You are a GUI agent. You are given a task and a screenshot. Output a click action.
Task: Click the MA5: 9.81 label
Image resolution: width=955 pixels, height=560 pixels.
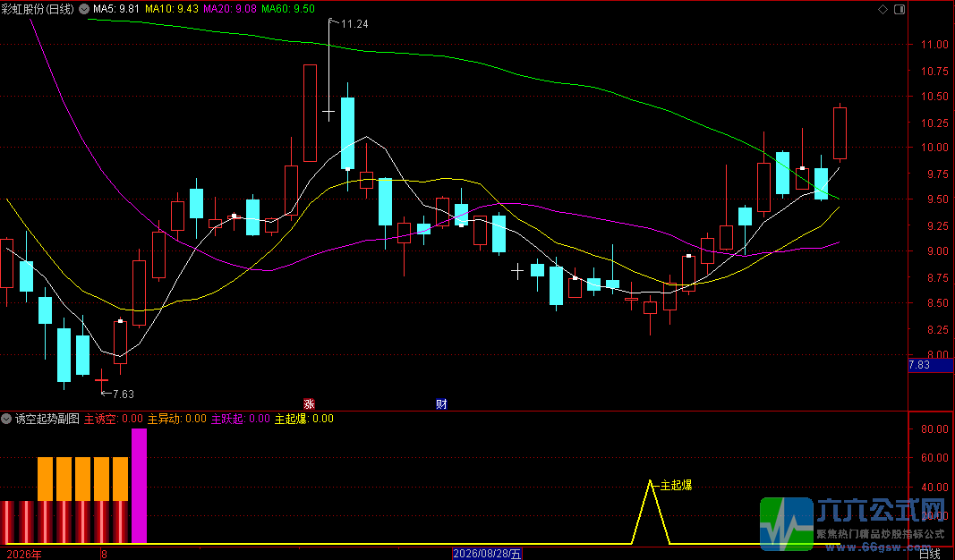tap(116, 9)
